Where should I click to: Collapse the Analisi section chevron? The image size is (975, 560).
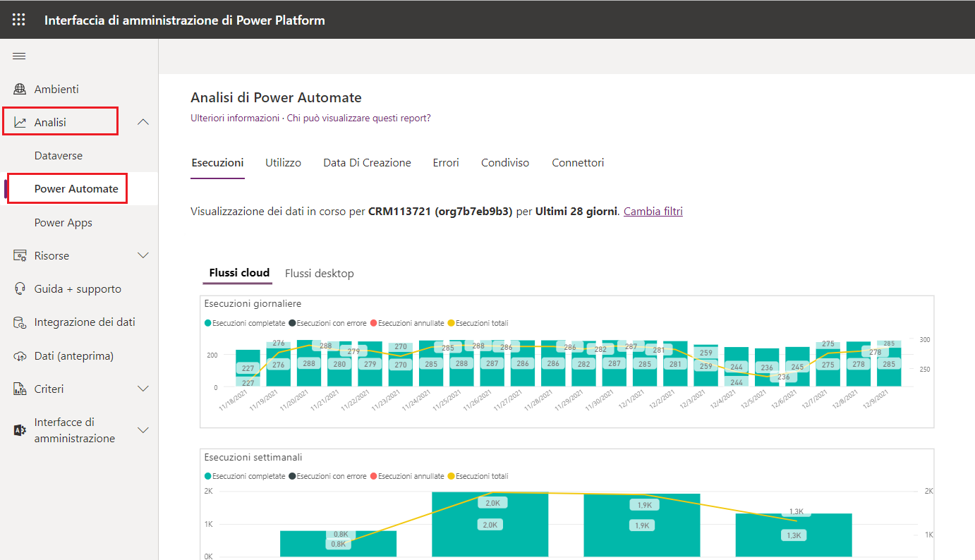click(143, 123)
